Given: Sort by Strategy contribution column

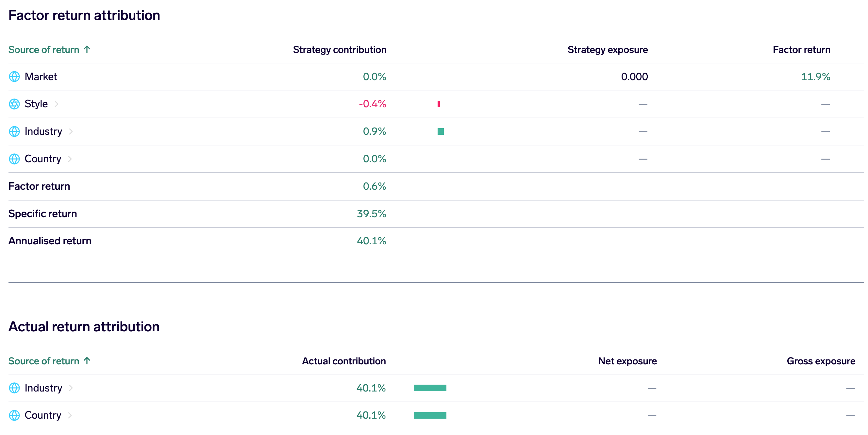Looking at the screenshot, I should click(339, 50).
